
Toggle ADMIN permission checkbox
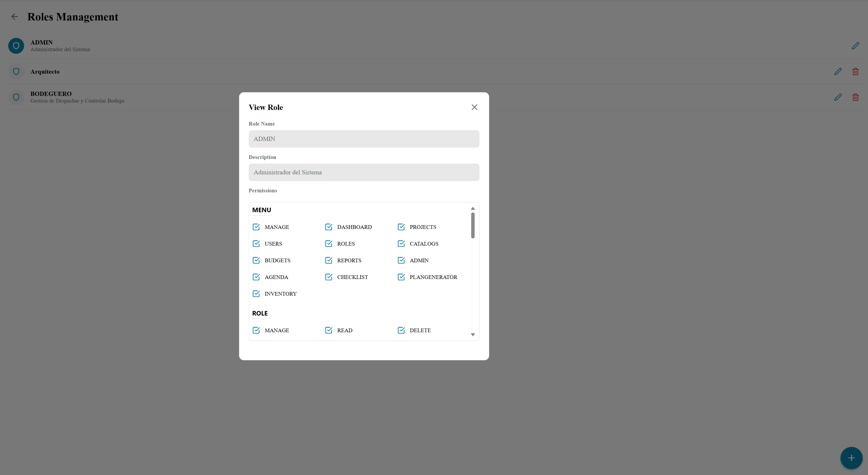(x=401, y=260)
